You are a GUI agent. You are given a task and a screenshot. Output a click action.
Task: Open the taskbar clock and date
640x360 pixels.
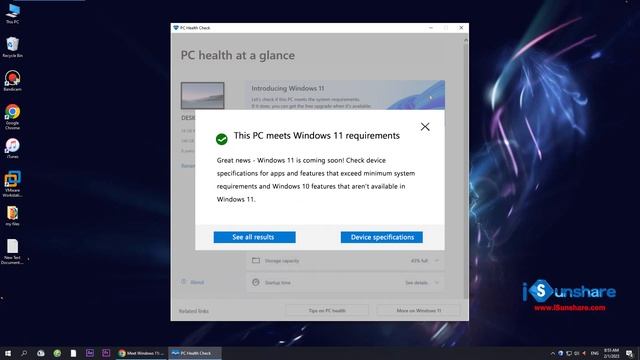pos(611,353)
